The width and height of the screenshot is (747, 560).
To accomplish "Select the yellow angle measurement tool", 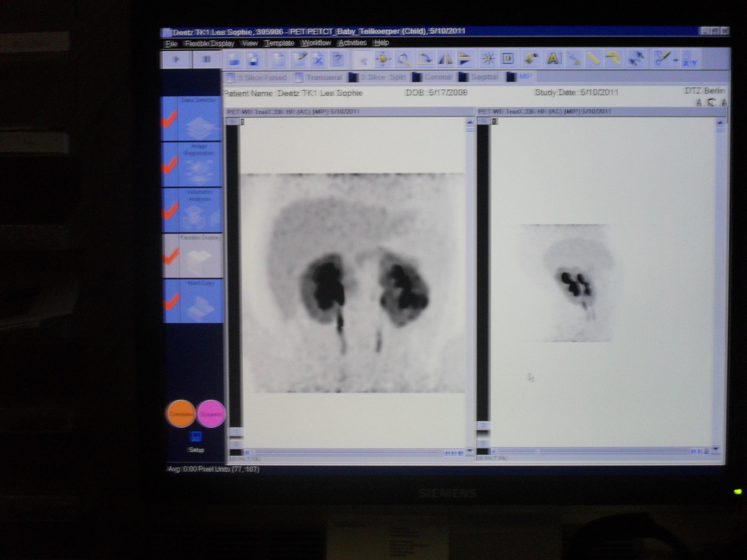I will pos(613,58).
